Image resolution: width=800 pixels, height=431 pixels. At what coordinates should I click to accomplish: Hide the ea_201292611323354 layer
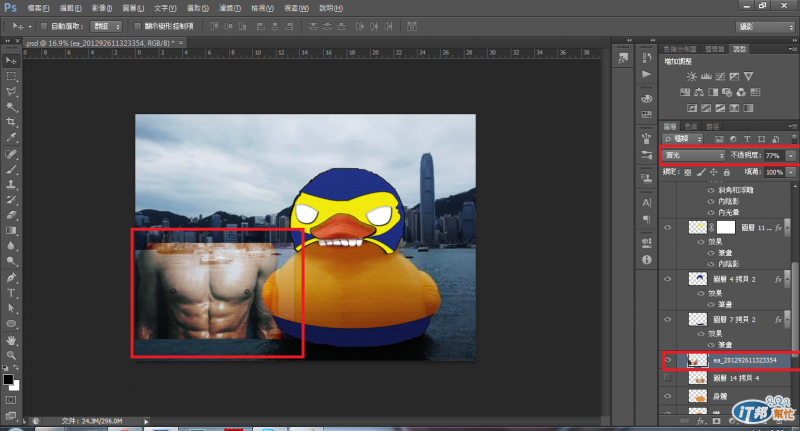668,360
